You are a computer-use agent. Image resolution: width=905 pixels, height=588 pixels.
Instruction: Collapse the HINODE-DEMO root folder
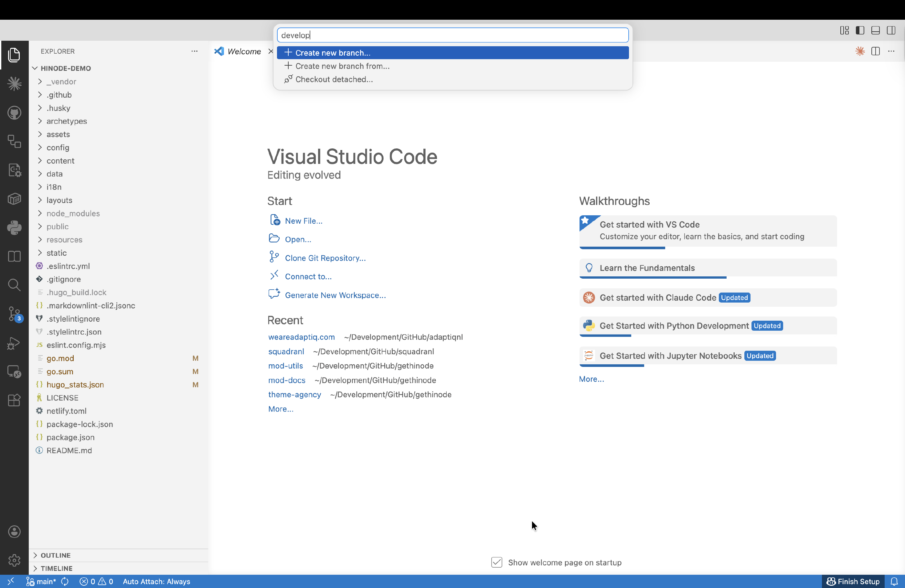(x=65, y=68)
